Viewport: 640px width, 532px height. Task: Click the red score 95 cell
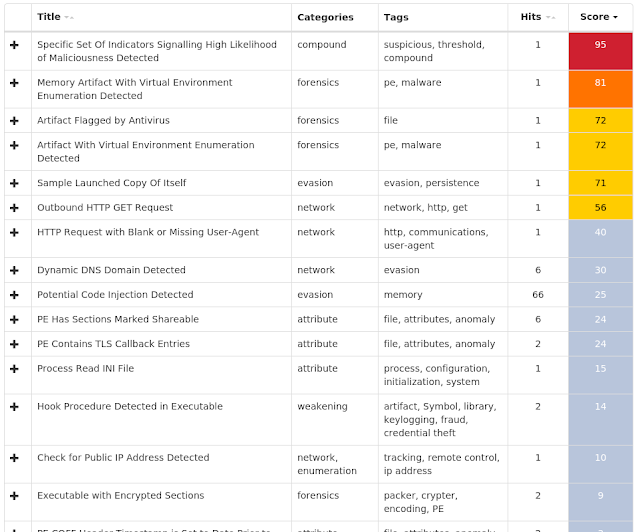[600, 51]
